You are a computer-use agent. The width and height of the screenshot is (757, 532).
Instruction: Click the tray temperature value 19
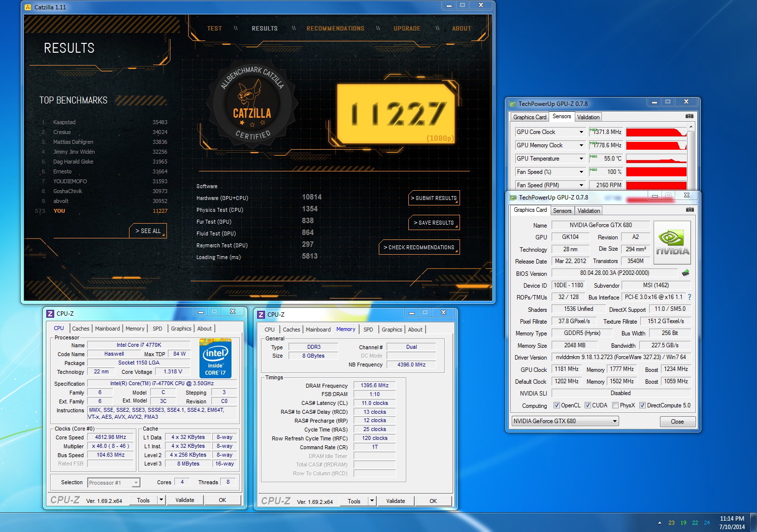coord(683,523)
